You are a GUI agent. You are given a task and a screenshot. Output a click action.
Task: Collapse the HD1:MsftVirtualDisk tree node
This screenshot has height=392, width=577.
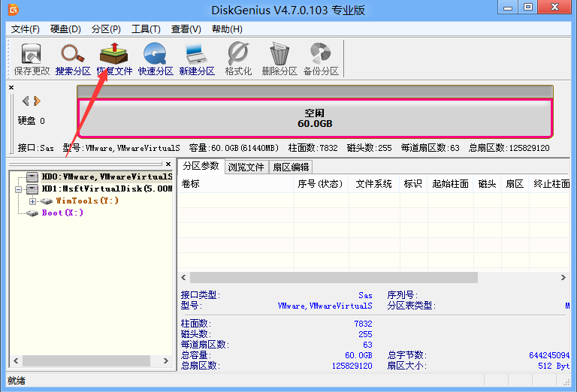tap(19, 189)
